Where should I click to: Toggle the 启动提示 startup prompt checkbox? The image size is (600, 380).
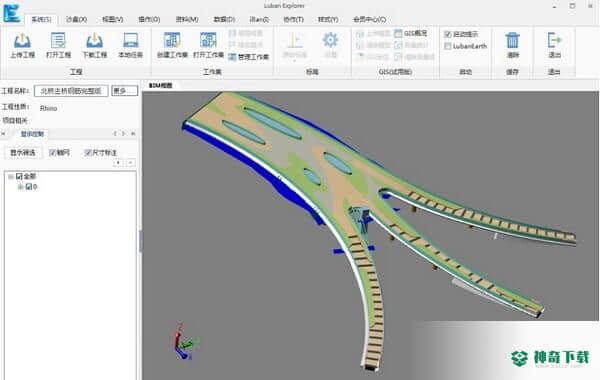point(448,34)
